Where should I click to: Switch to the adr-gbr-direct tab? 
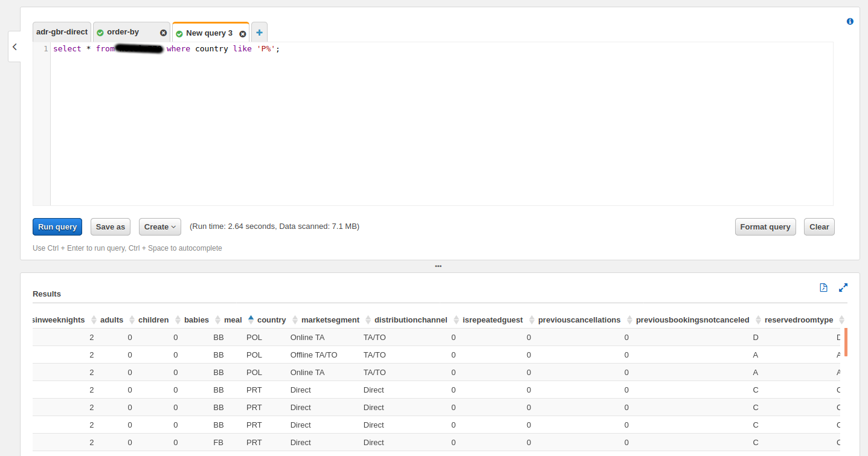pos(61,31)
